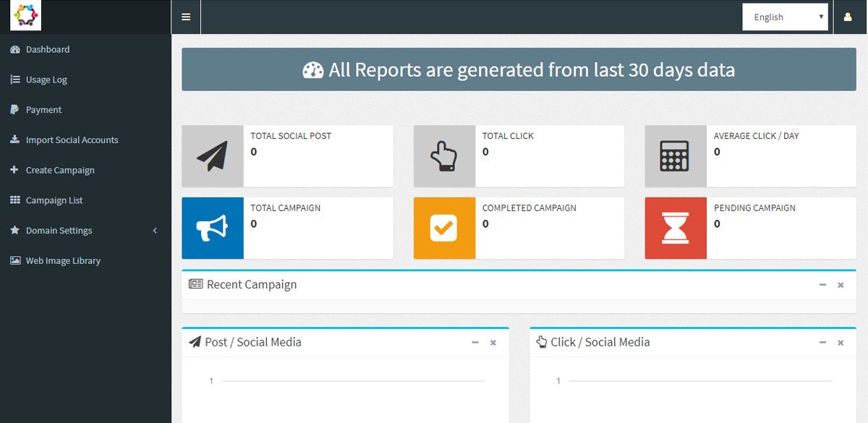Click the Pending Campaign hourglass tile
This screenshot has height=423, width=868.
[x=676, y=228]
